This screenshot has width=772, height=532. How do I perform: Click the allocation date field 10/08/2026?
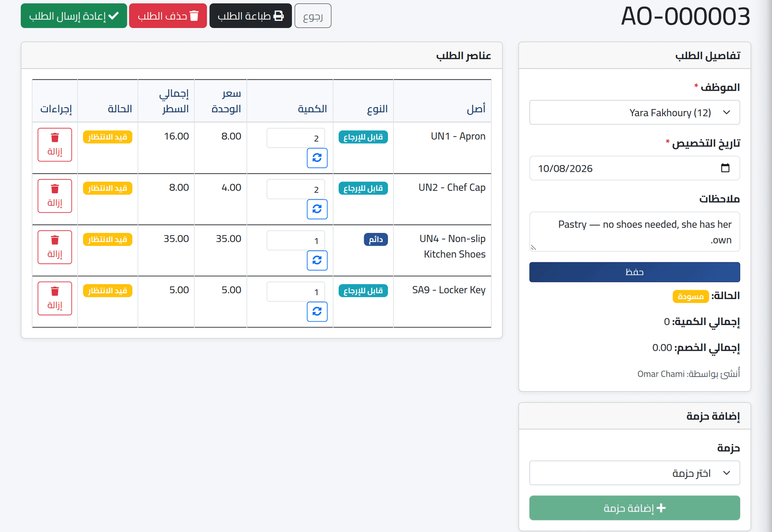[x=634, y=168]
